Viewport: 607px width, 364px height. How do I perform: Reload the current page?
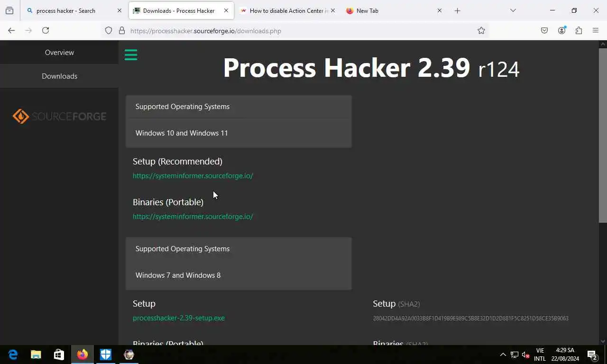pyautogui.click(x=46, y=30)
